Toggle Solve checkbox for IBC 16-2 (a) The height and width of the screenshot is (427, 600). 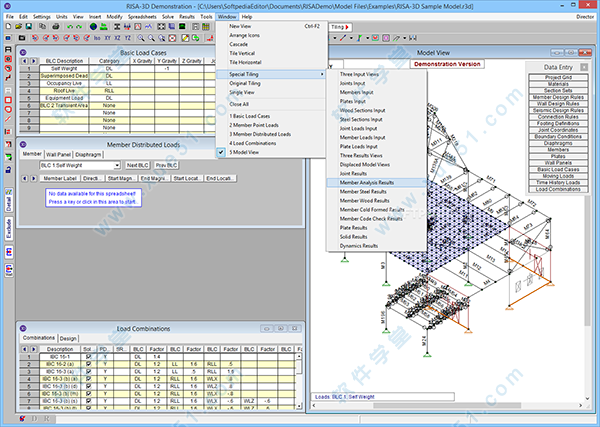[88, 364]
